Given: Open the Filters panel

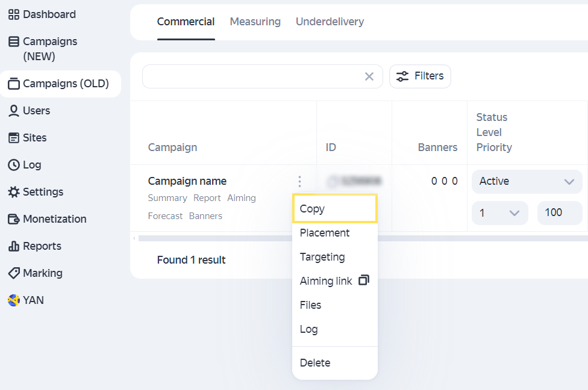Looking at the screenshot, I should pos(420,76).
